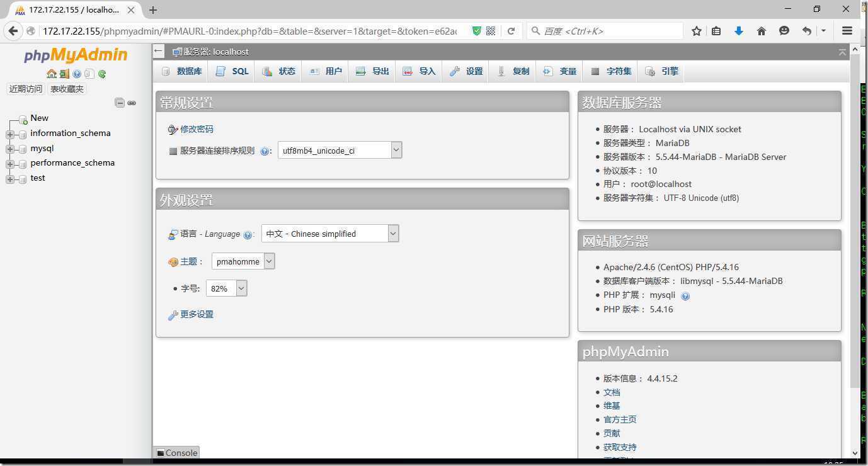Click help icon beside 服务器连接排序规则
This screenshot has width=868, height=466.
[x=265, y=151]
